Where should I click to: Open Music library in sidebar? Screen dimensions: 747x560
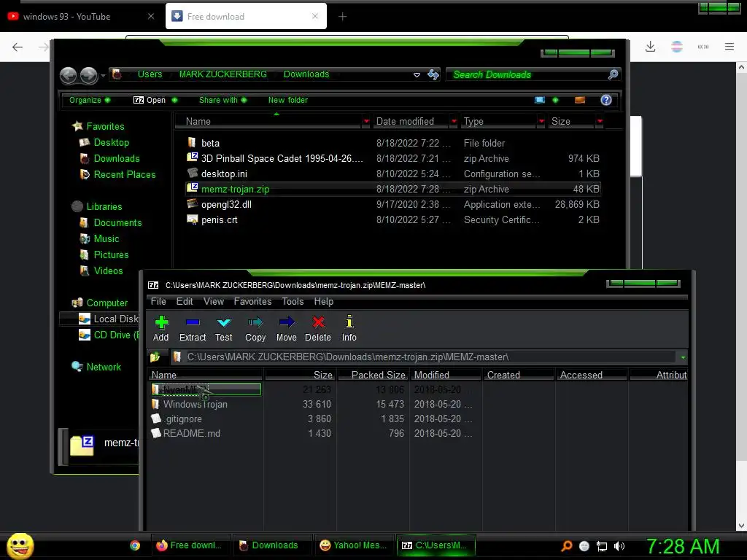point(107,239)
